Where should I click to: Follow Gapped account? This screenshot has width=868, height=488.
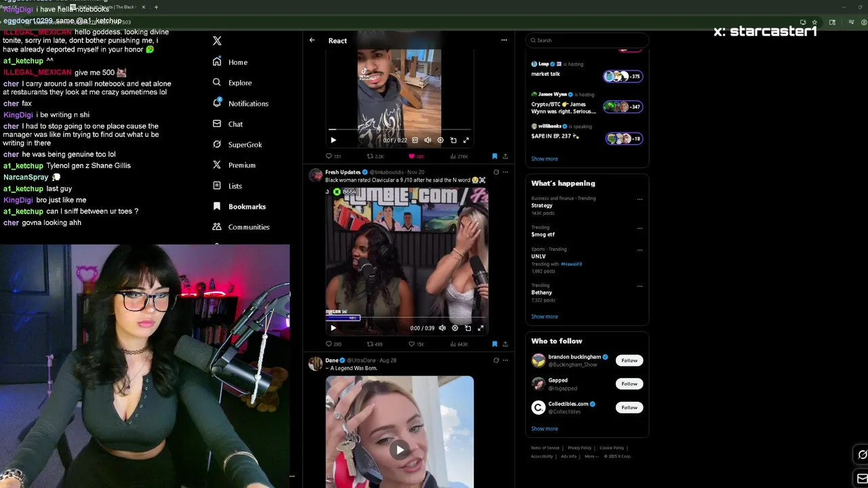pyautogui.click(x=629, y=384)
